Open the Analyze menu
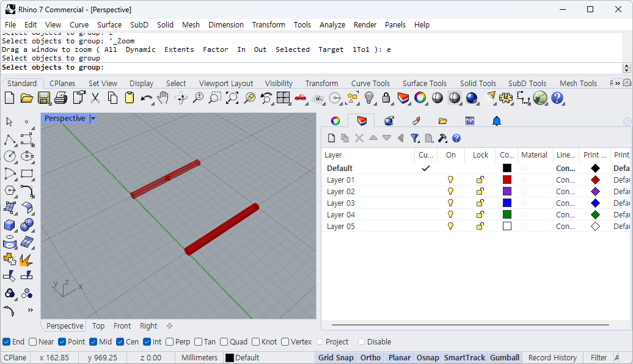The width and height of the screenshot is (633, 364). (x=332, y=24)
